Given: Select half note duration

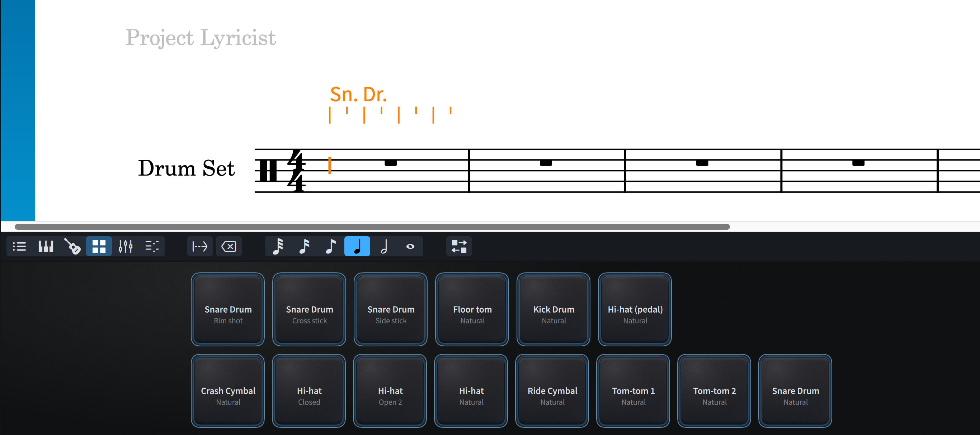Looking at the screenshot, I should tap(384, 246).
